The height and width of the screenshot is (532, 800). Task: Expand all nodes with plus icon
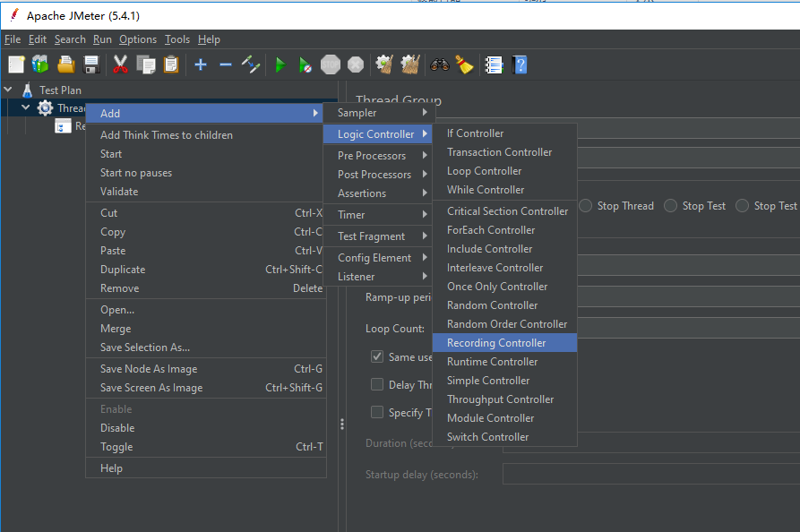[201, 64]
